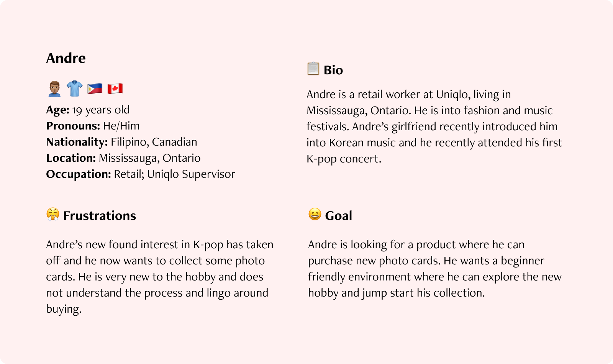The width and height of the screenshot is (613, 364).
Task: Click the words K-pop concert in Bio
Action: [344, 159]
